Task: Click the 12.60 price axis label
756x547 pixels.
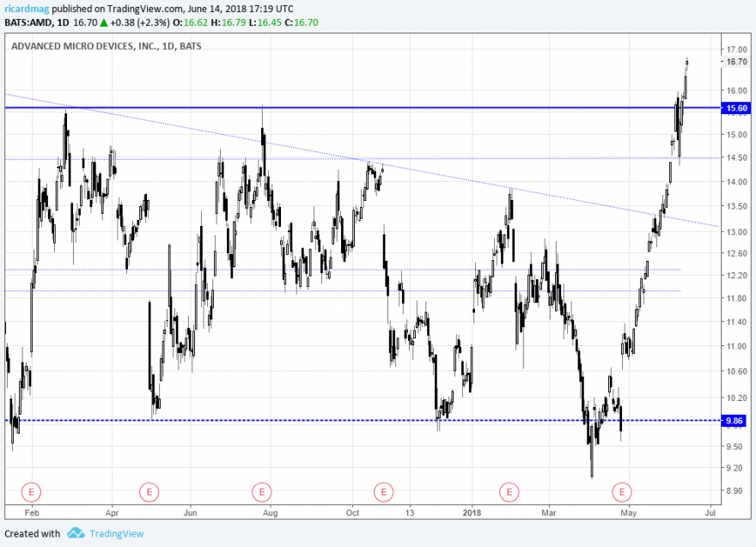Action: pyautogui.click(x=736, y=253)
